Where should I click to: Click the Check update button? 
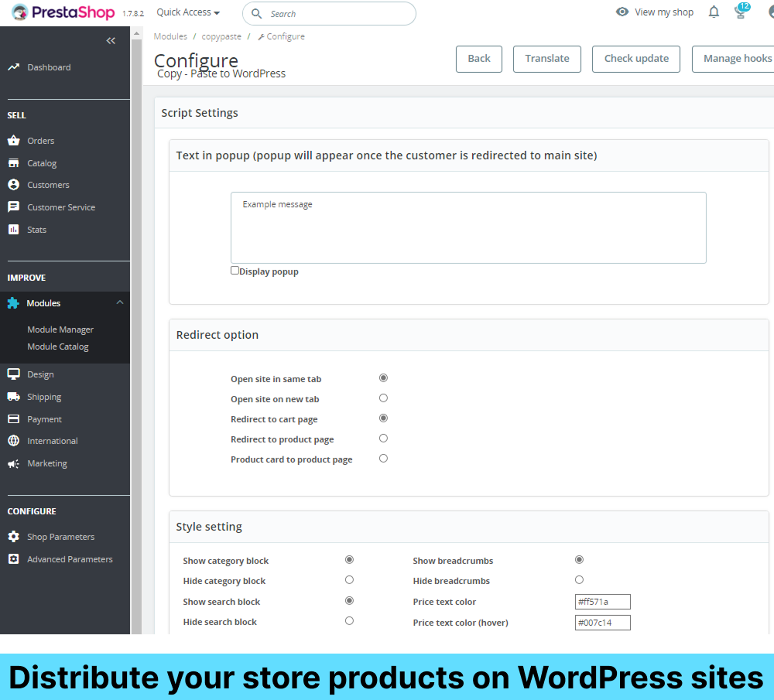point(635,59)
